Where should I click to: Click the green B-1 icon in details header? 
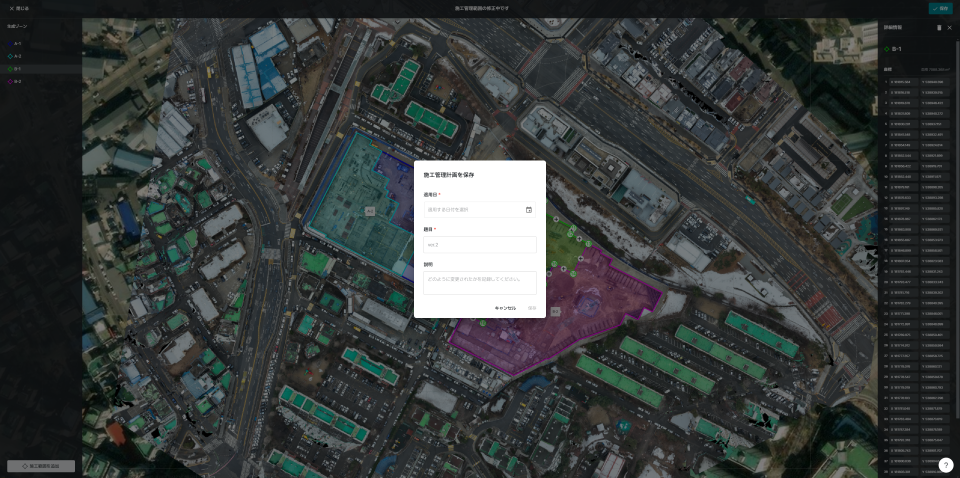click(886, 48)
